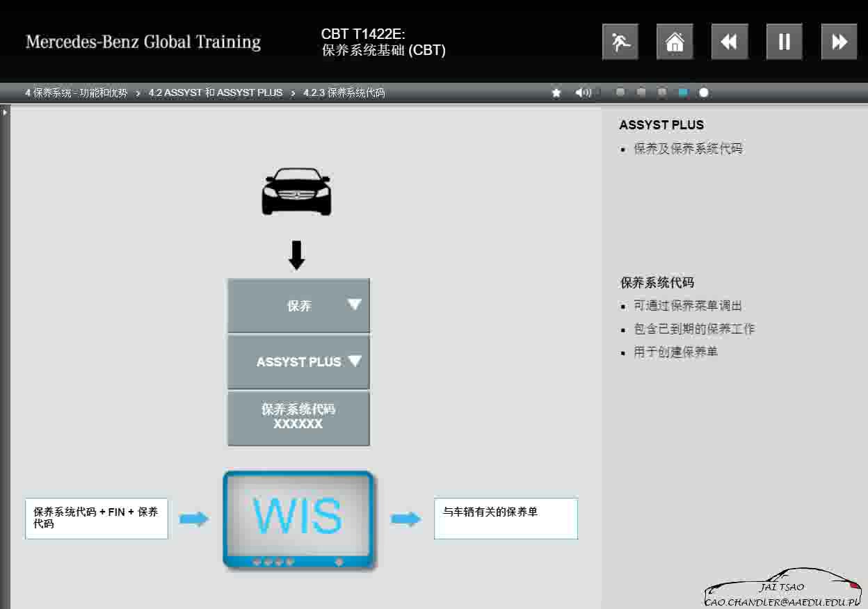Click the exit course running-man icon
Image resolution: width=868 pixels, height=609 pixels.
620,42
